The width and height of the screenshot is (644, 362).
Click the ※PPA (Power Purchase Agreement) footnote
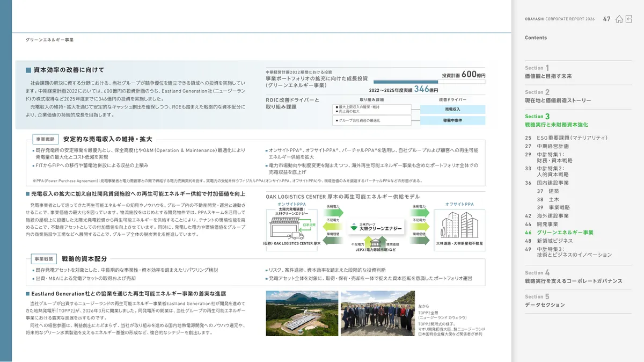pyautogui.click(x=228, y=180)
